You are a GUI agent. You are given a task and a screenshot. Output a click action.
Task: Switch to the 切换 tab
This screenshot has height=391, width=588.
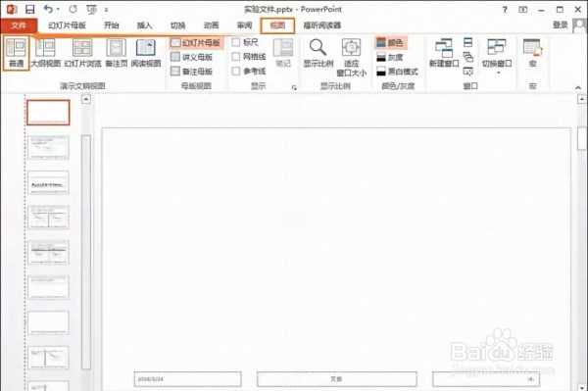177,25
